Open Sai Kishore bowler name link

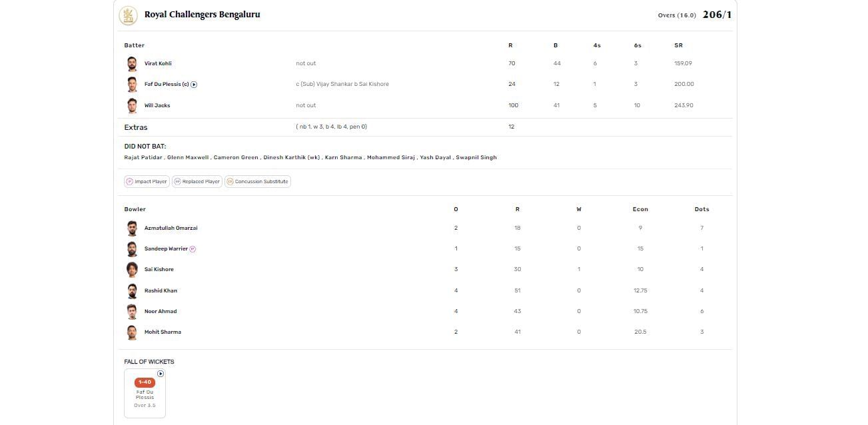[x=159, y=270]
